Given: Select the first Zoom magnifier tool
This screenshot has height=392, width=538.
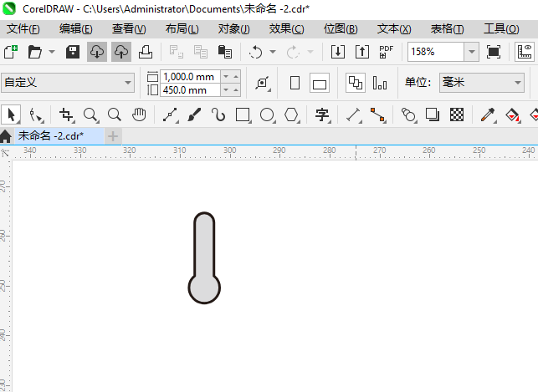Looking at the screenshot, I should pyautogui.click(x=91, y=115).
